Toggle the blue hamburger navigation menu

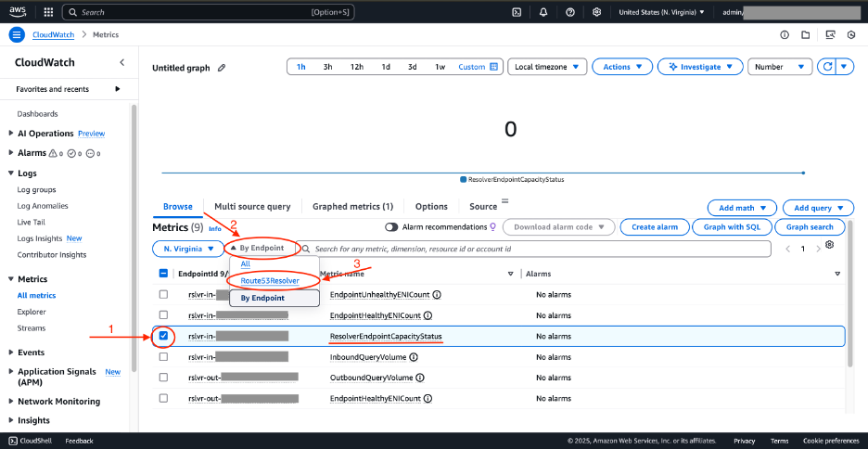click(x=17, y=35)
